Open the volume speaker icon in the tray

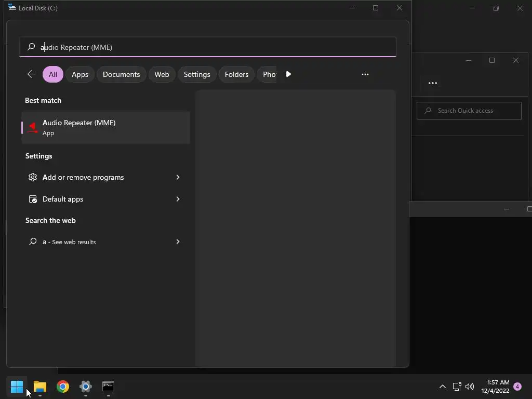pos(470,386)
